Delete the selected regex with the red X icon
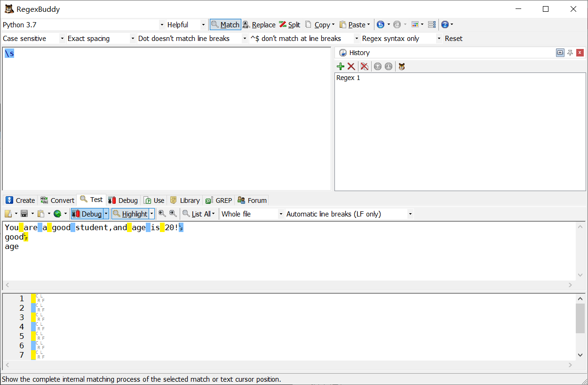The height and width of the screenshot is (385, 588). (x=351, y=66)
